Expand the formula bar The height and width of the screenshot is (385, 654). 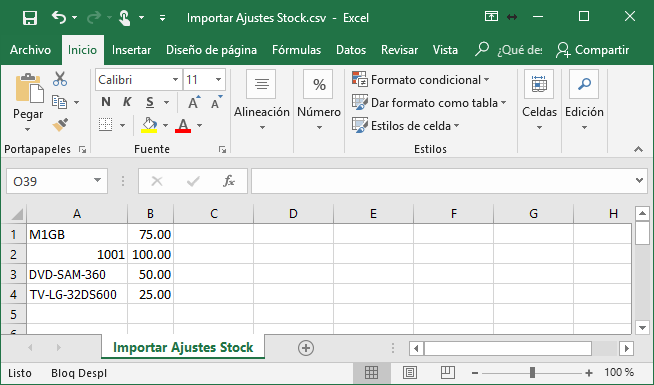click(x=639, y=181)
